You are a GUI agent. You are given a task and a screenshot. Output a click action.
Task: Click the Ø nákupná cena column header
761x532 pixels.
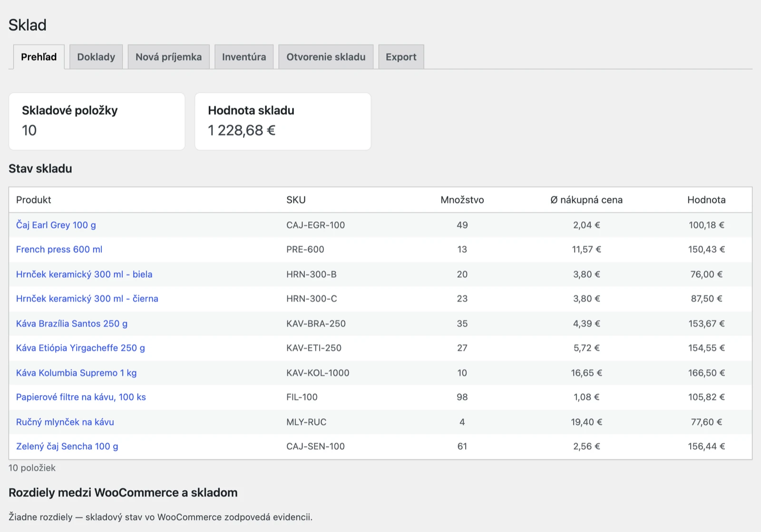coord(586,200)
